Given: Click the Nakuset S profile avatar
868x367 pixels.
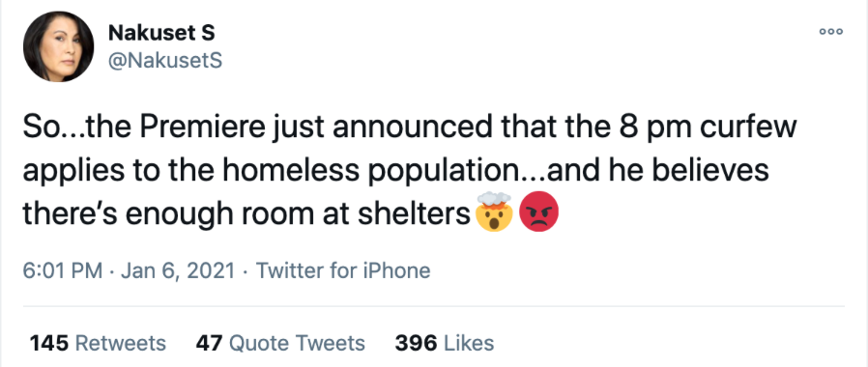Looking at the screenshot, I should click(59, 46).
